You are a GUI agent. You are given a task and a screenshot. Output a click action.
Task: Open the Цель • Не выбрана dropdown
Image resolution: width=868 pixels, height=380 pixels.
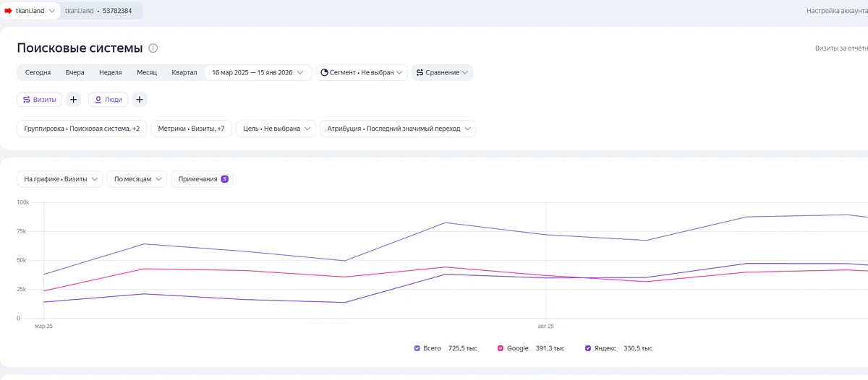[x=276, y=129]
